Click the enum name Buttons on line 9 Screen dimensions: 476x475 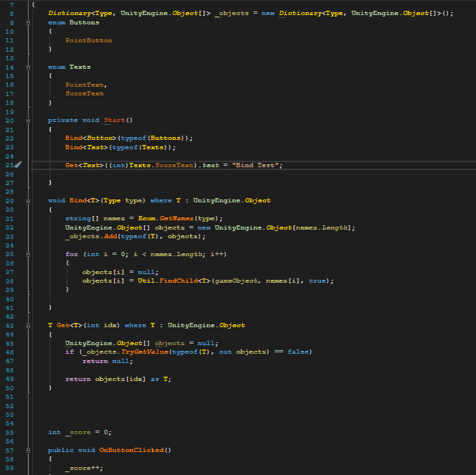pos(84,22)
